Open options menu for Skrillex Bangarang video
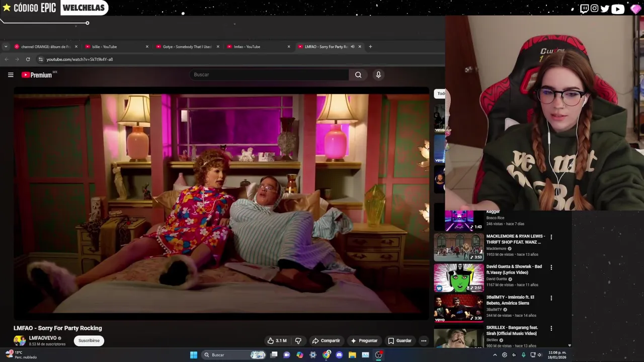Screen dimensions: 644x362 (x=551, y=328)
